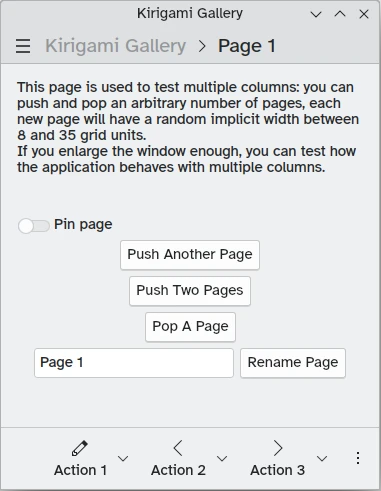Expand the Action 1 dropdown chevron
381x491 pixels.
click(123, 459)
